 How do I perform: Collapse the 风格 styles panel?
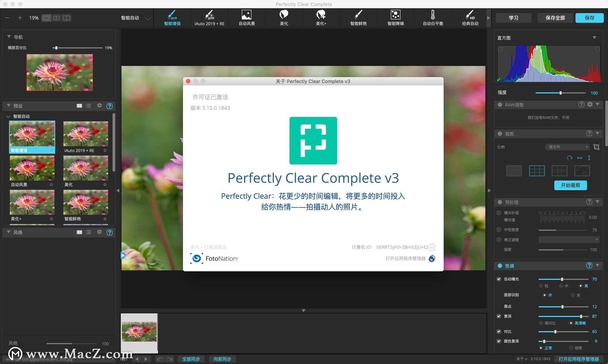tap(9, 232)
